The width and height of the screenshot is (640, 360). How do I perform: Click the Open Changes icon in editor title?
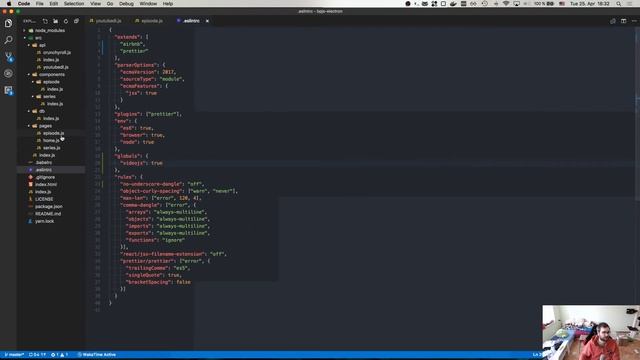(x=613, y=21)
